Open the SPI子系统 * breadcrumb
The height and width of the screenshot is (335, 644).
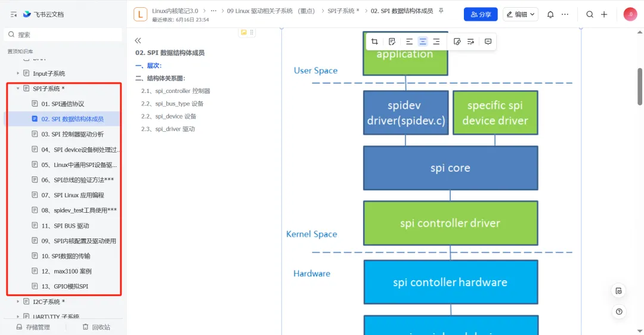[x=343, y=11]
